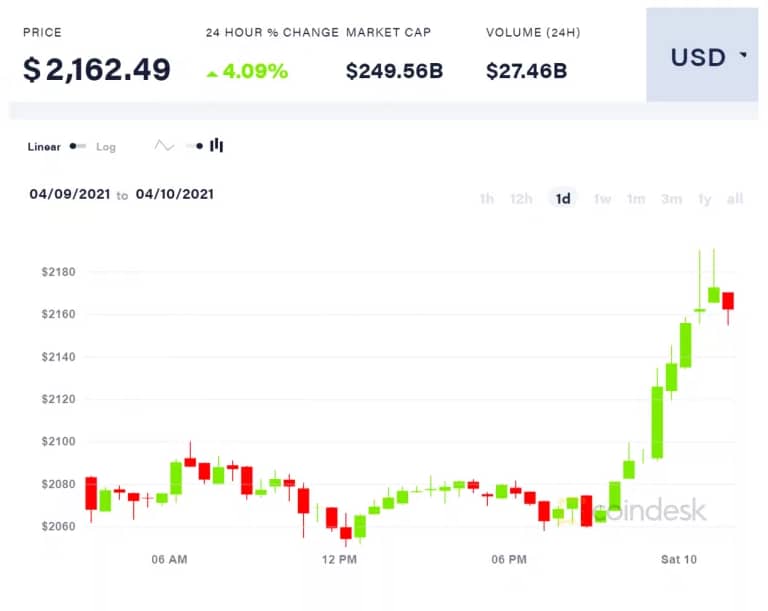Open end date 04/10/2021 picker

pyautogui.click(x=174, y=194)
